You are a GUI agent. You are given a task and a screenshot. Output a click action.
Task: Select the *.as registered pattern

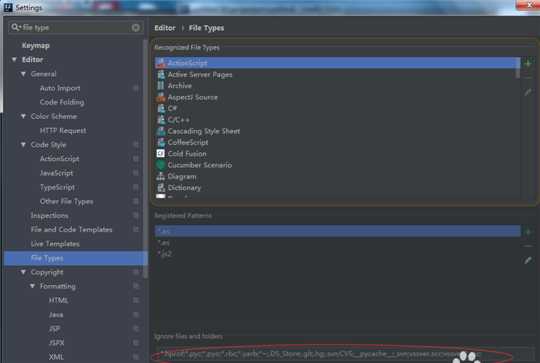coord(338,231)
